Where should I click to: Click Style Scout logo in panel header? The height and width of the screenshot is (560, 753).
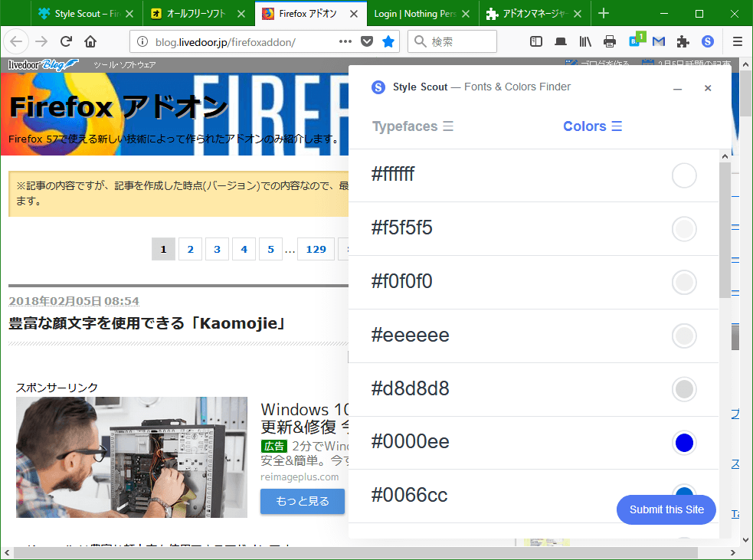378,87
